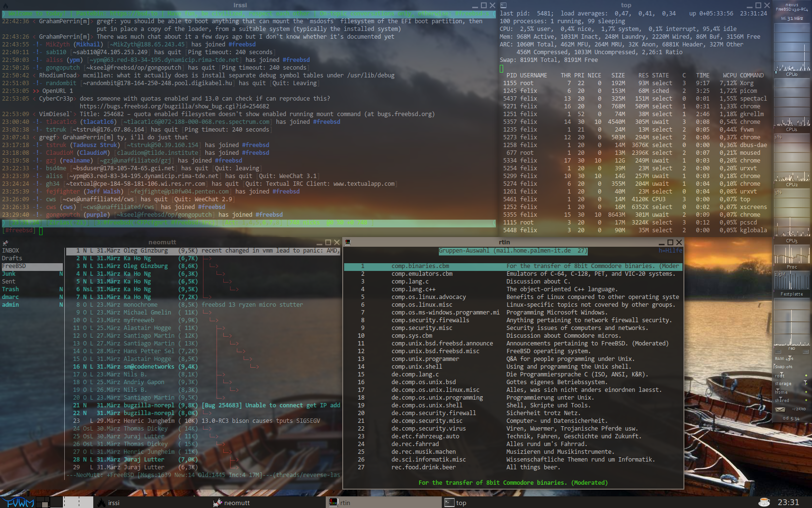812x508 pixels.
Task: Click the CPU2 chart in gkrellm
Action: [x=792, y=158]
